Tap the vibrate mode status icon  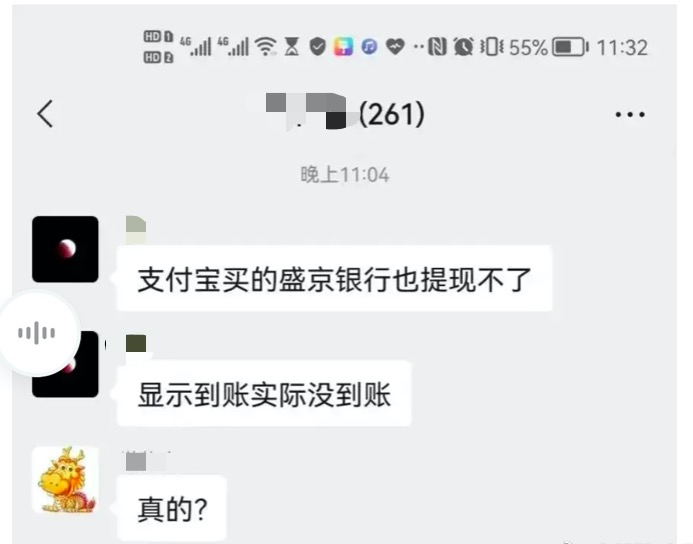tap(491, 47)
